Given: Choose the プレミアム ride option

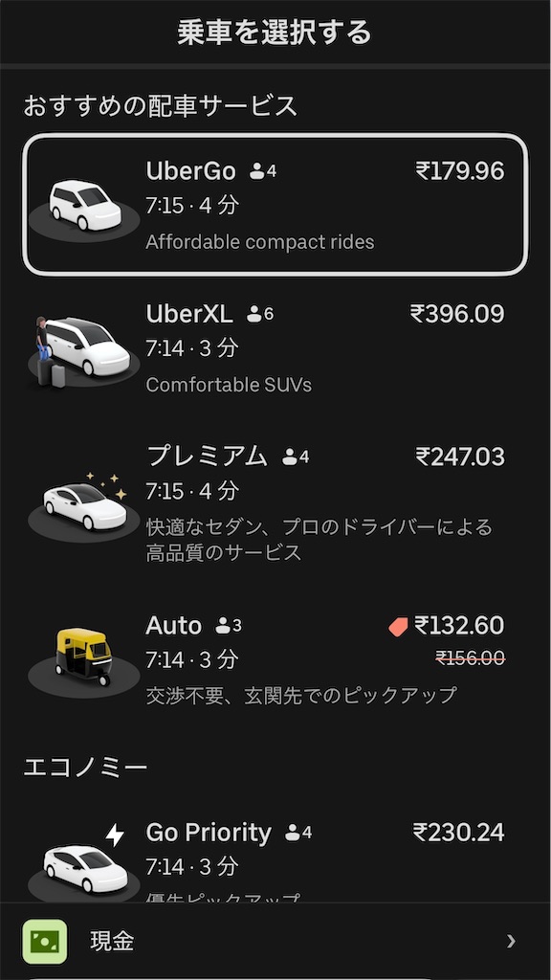Looking at the screenshot, I should [x=275, y=505].
